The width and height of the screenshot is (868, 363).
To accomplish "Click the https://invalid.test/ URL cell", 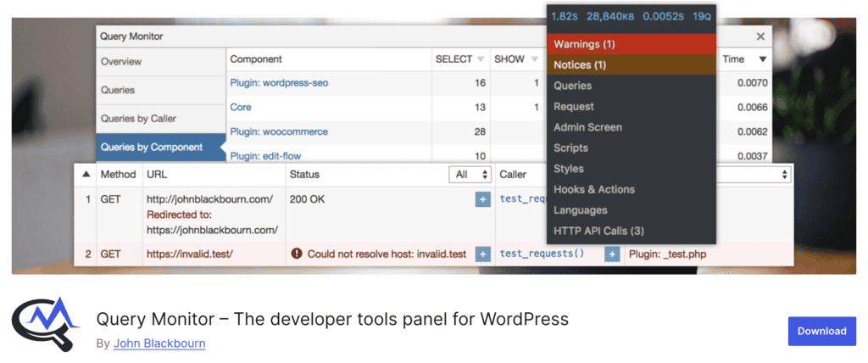I will click(190, 254).
